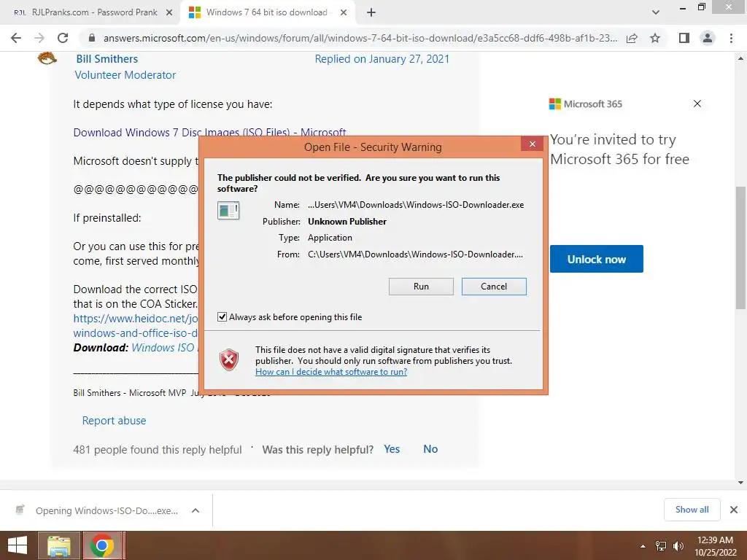This screenshot has width=747, height=560.
Task: Click Bill Smithers avatar image
Action: point(47,58)
